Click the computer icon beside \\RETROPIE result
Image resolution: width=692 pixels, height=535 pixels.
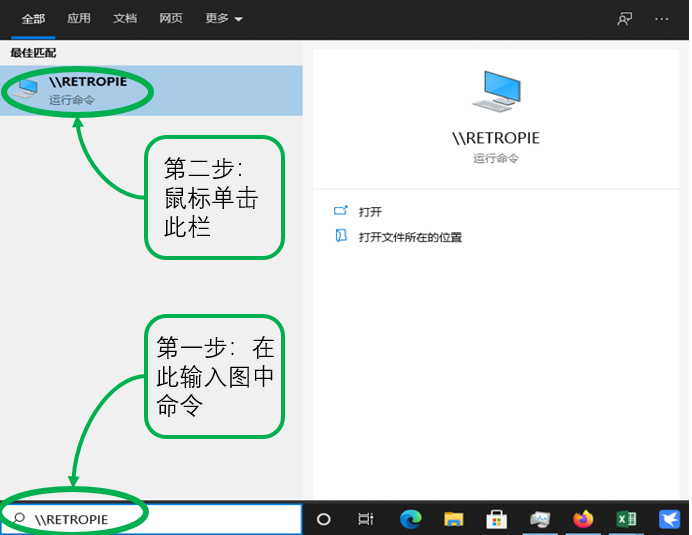[x=26, y=87]
